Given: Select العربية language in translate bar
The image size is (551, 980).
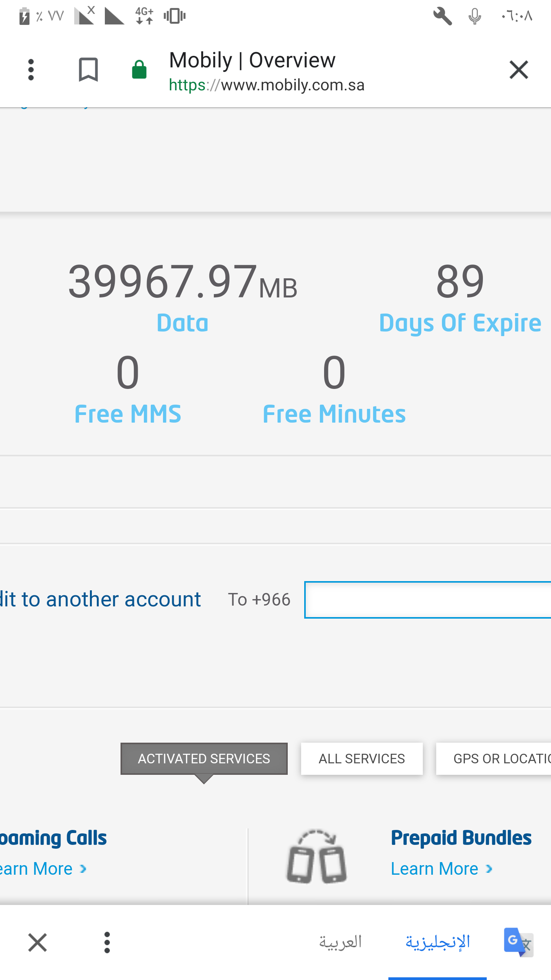Looking at the screenshot, I should coord(341,942).
